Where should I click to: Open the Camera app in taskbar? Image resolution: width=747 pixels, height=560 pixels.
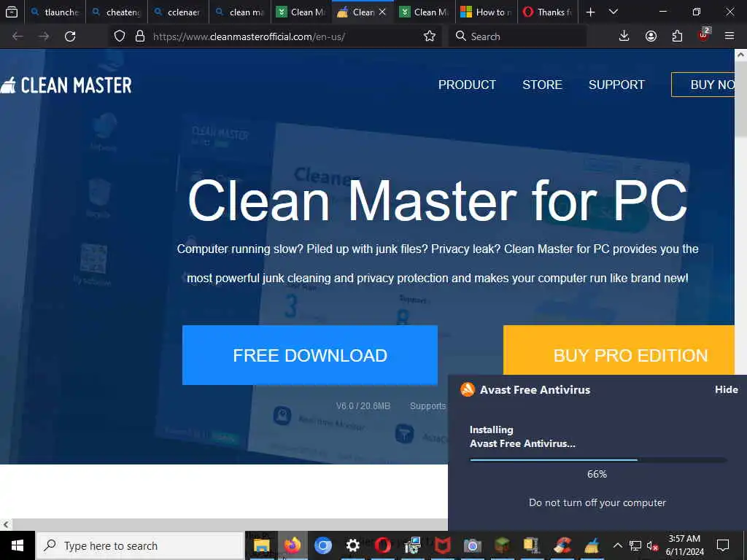tap(472, 545)
